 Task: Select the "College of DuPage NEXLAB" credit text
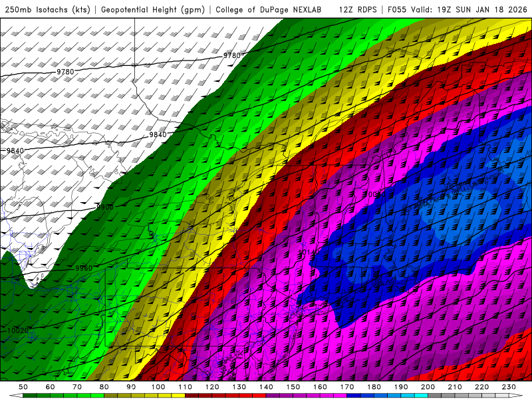pyautogui.click(x=268, y=9)
